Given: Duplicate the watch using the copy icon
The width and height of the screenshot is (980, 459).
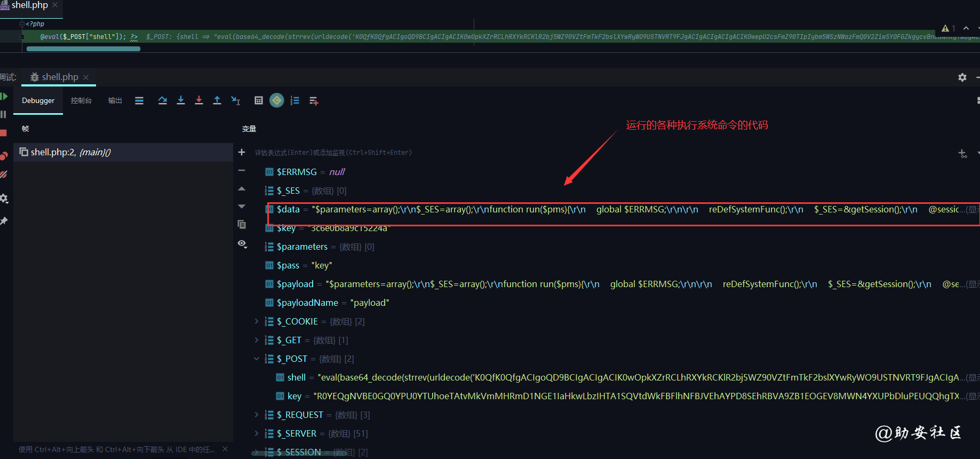Looking at the screenshot, I should pyautogui.click(x=242, y=224).
